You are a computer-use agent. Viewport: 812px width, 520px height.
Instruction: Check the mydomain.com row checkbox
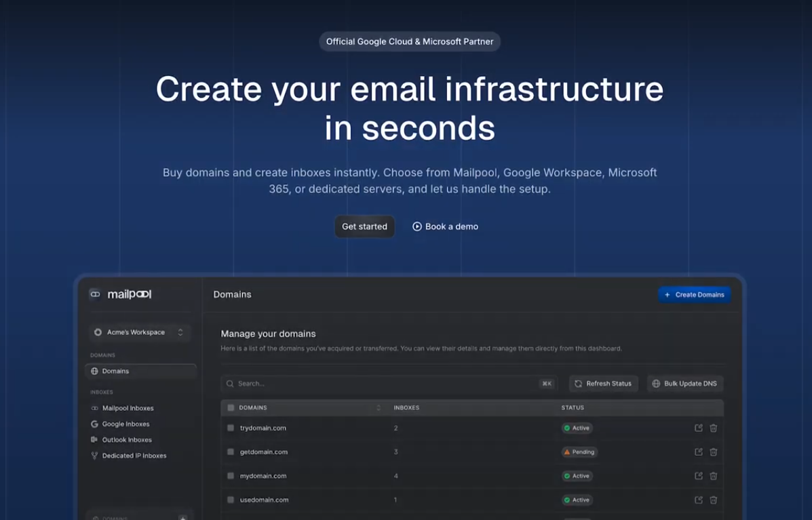point(231,475)
